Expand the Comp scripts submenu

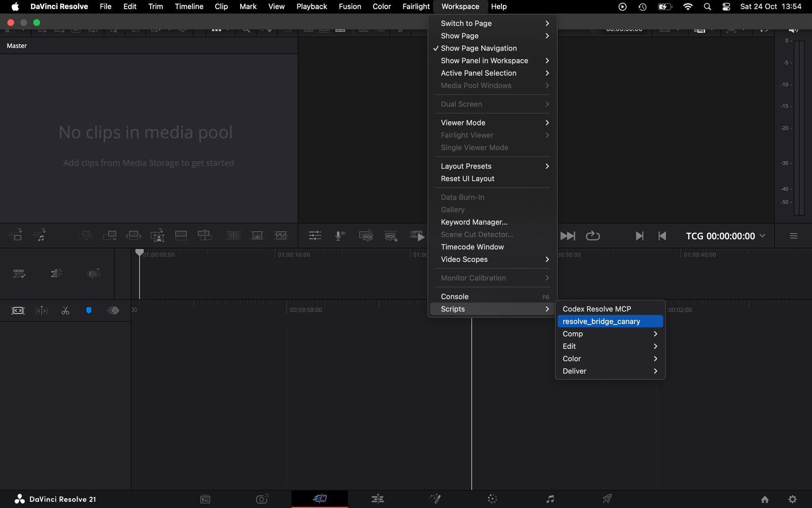point(610,334)
